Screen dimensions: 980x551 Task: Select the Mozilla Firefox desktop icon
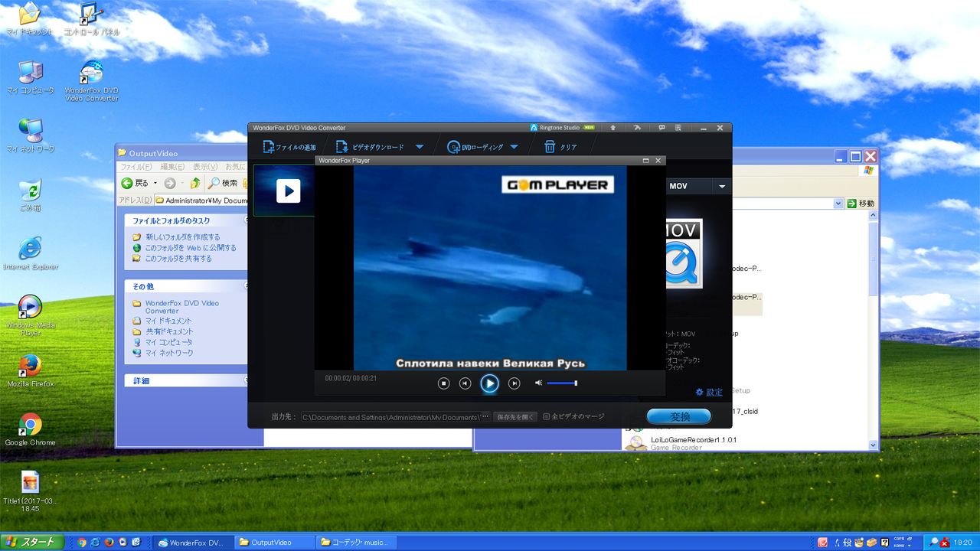tap(30, 371)
